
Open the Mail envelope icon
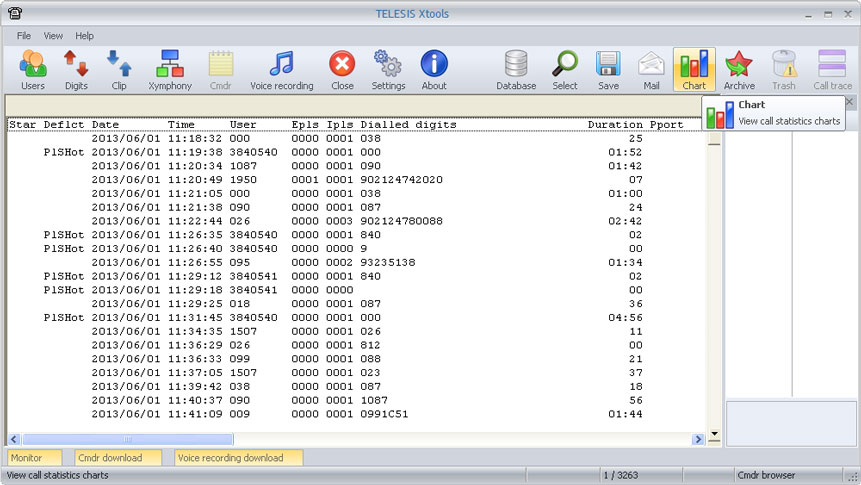pos(651,65)
